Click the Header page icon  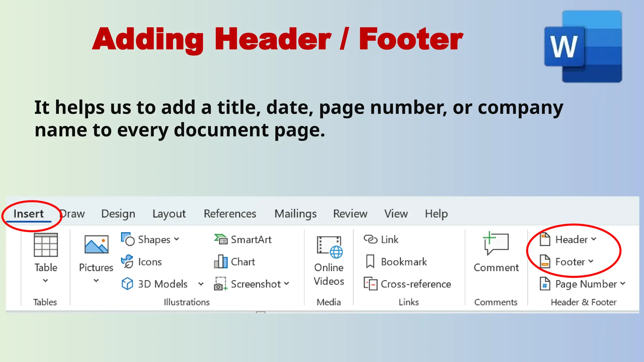545,239
